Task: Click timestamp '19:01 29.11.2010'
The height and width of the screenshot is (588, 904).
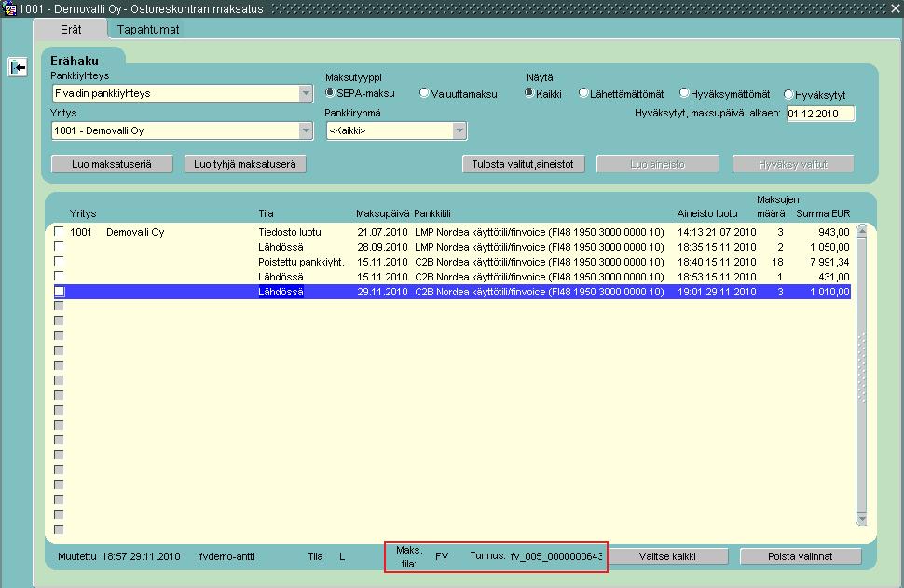Action: coord(717,293)
